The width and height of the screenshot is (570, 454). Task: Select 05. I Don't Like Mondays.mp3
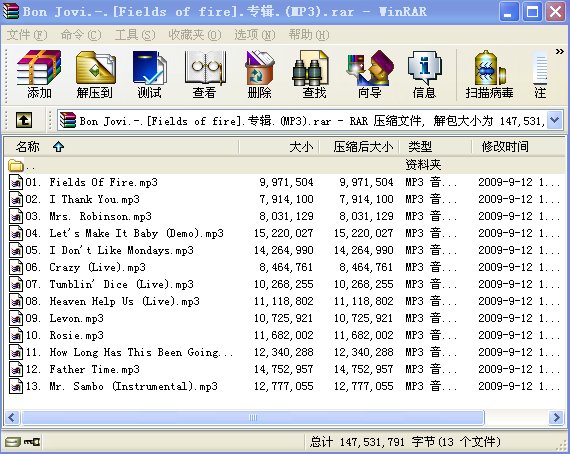tap(109, 250)
